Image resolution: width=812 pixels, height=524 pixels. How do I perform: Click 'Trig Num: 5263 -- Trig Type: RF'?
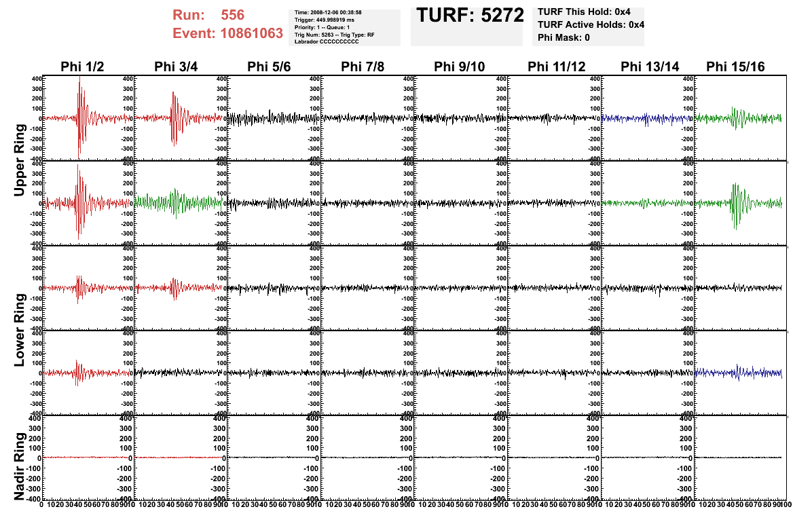coord(335,35)
